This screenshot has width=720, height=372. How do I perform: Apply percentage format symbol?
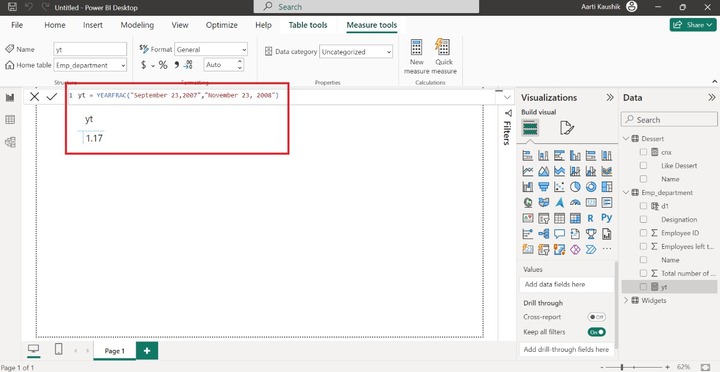click(163, 65)
